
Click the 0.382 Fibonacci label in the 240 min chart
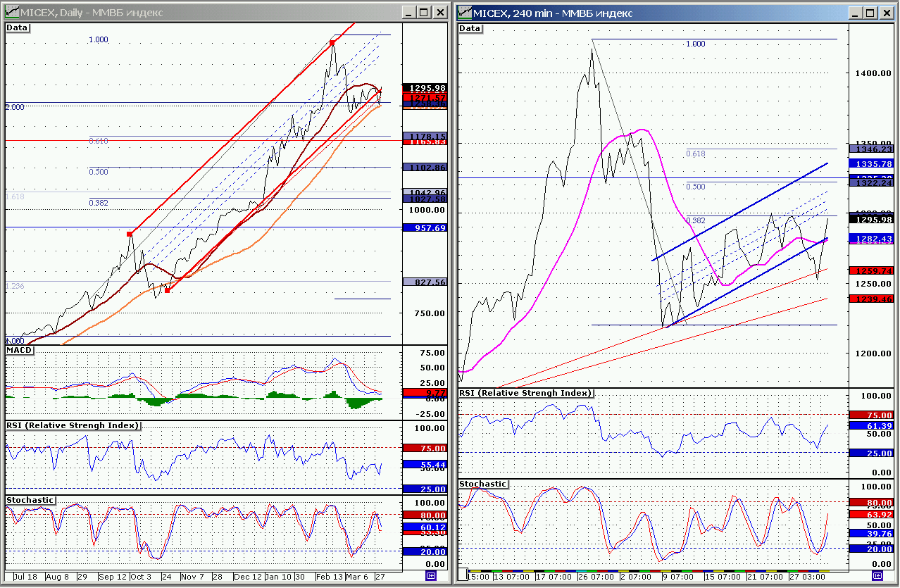[696, 220]
